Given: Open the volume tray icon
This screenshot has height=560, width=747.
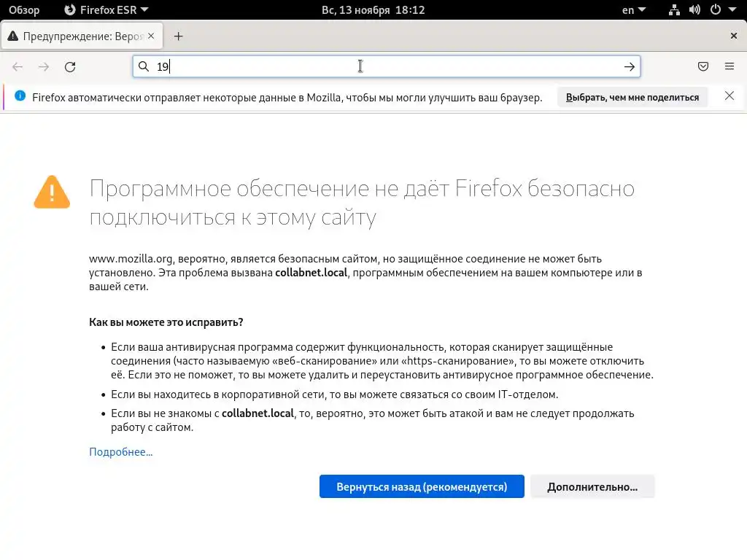Looking at the screenshot, I should pyautogui.click(x=694, y=9).
